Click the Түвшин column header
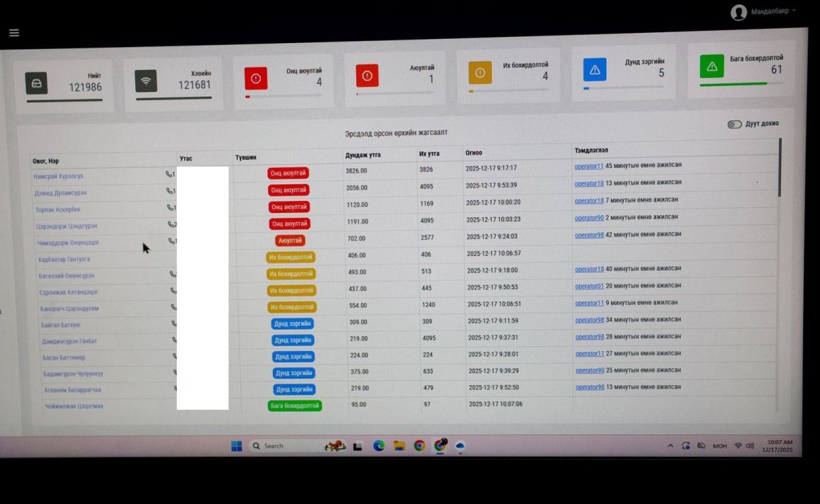 pos(246,157)
